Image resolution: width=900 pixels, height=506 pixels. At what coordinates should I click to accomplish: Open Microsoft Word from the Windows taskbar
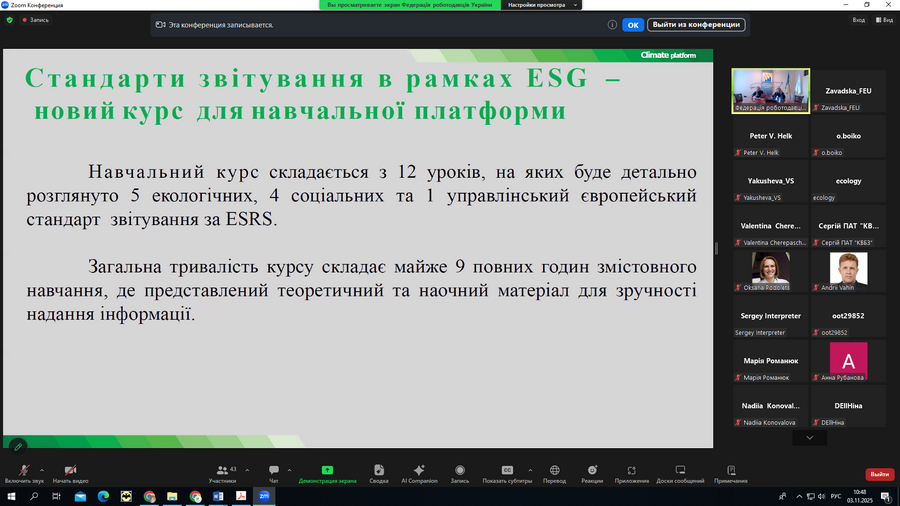[218, 495]
